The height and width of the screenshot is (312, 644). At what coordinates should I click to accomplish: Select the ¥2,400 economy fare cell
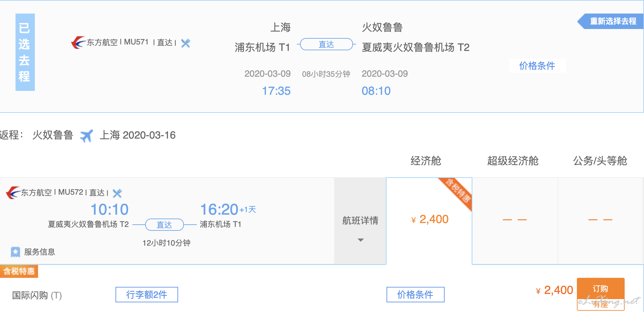pos(429,221)
